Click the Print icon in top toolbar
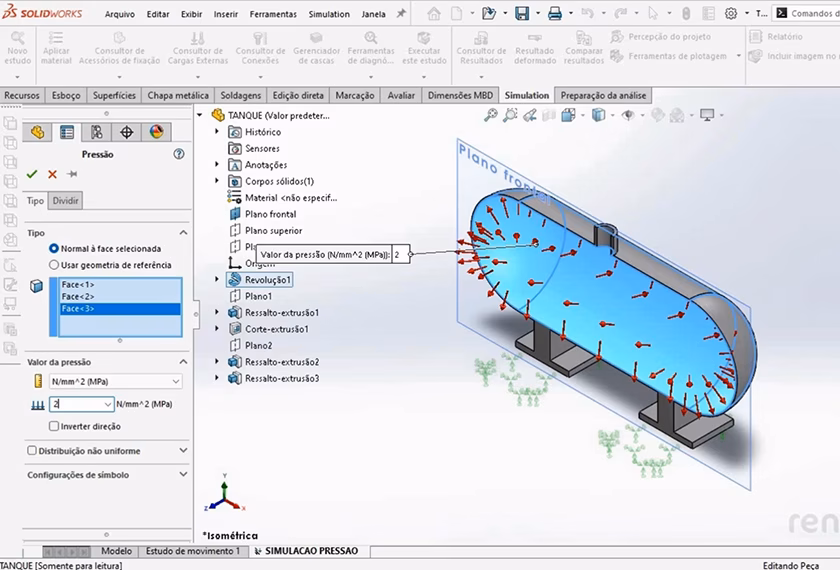Image resolution: width=840 pixels, height=570 pixels. click(554, 14)
